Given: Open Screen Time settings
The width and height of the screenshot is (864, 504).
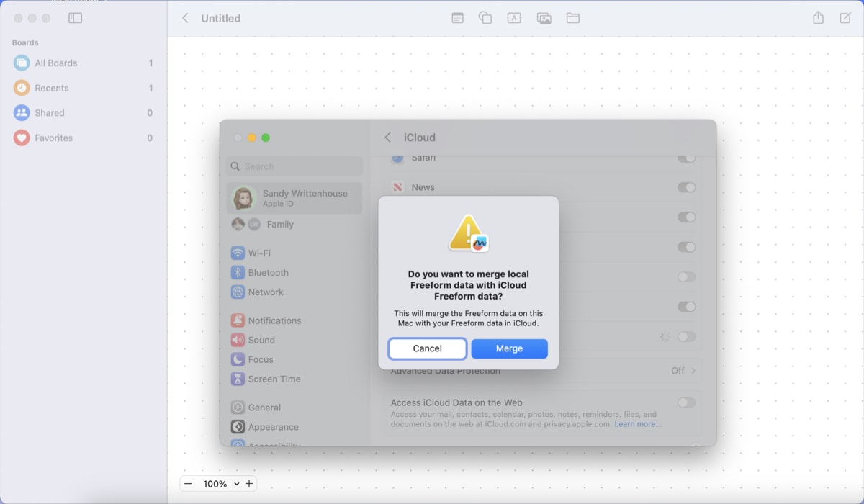Looking at the screenshot, I should point(274,379).
